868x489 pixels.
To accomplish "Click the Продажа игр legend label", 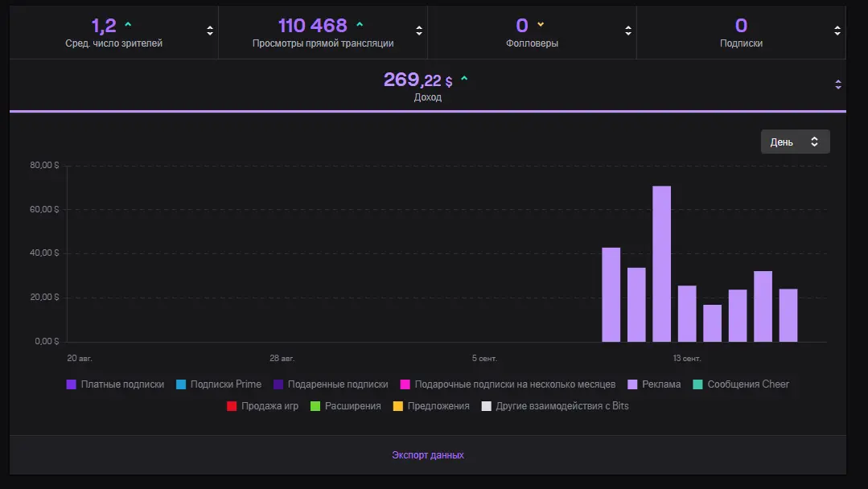I will 269,406.
